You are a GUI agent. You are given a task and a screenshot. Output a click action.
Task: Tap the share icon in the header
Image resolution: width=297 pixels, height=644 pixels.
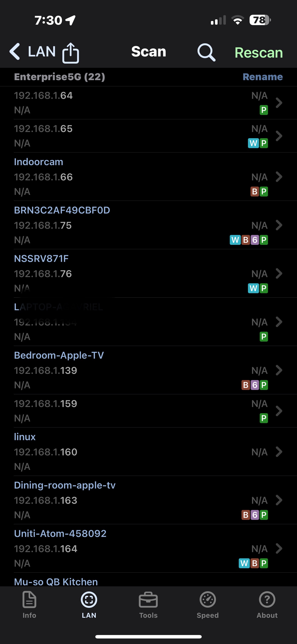70,53
